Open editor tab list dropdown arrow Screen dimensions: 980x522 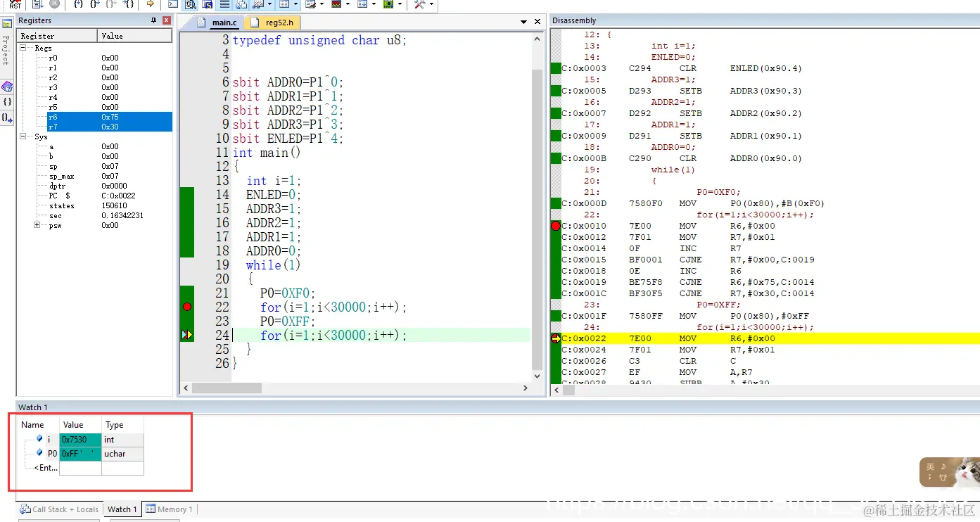click(523, 23)
